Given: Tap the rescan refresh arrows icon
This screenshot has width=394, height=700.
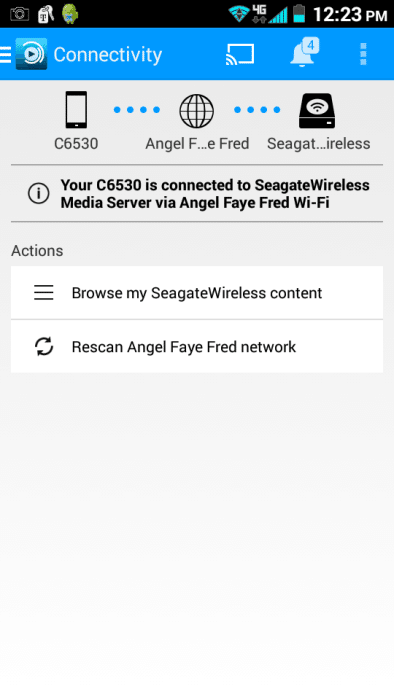Looking at the screenshot, I should click(44, 347).
